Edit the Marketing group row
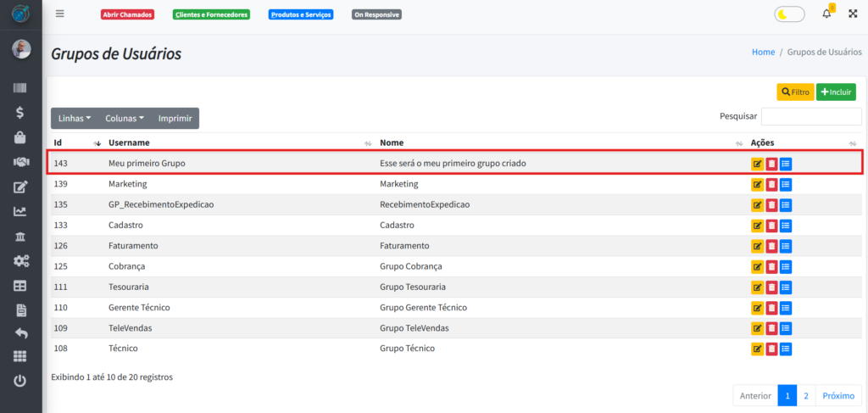Screen dimensions: 868x413 [757, 184]
